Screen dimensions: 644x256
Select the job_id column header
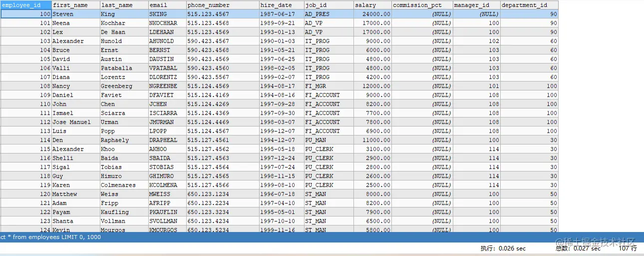click(x=328, y=5)
